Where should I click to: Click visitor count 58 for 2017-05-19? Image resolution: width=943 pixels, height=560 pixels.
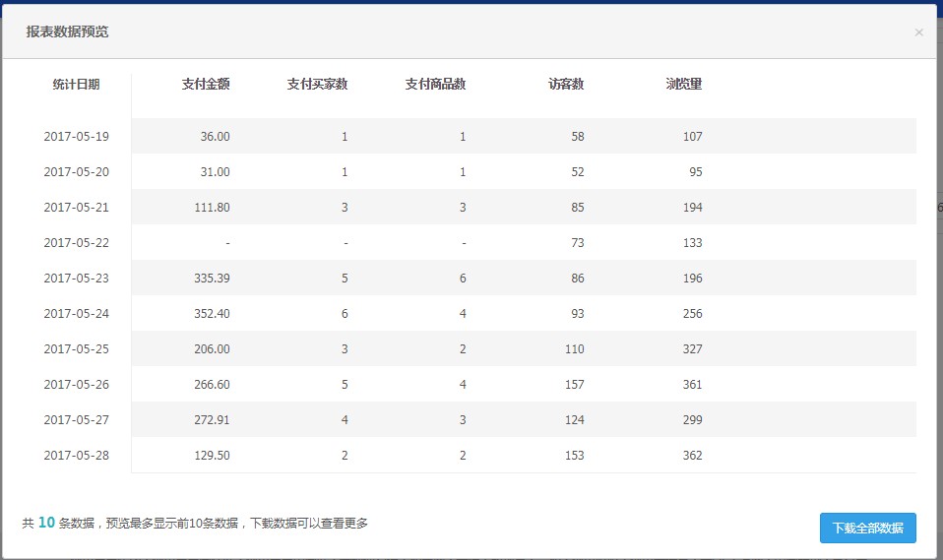578,137
